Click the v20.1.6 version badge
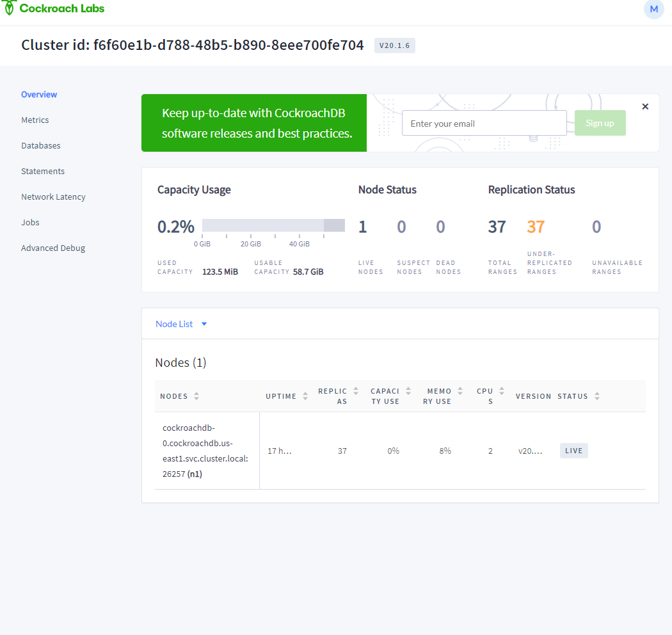 tap(395, 45)
